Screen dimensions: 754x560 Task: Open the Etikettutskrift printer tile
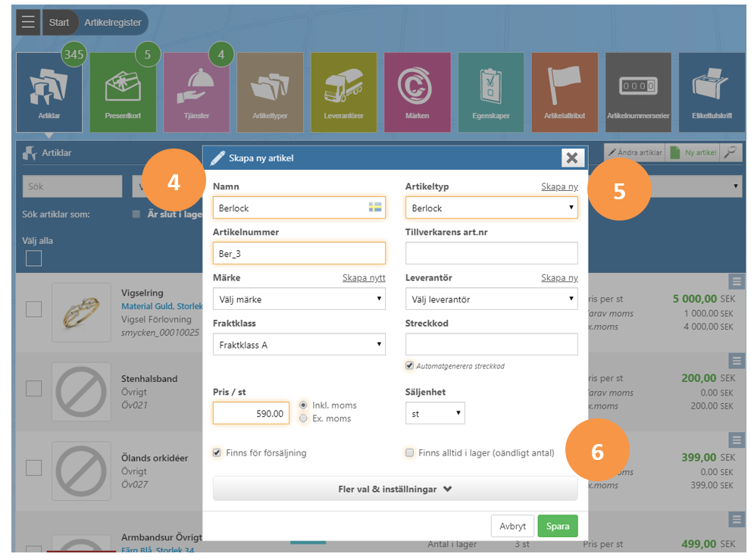712,92
